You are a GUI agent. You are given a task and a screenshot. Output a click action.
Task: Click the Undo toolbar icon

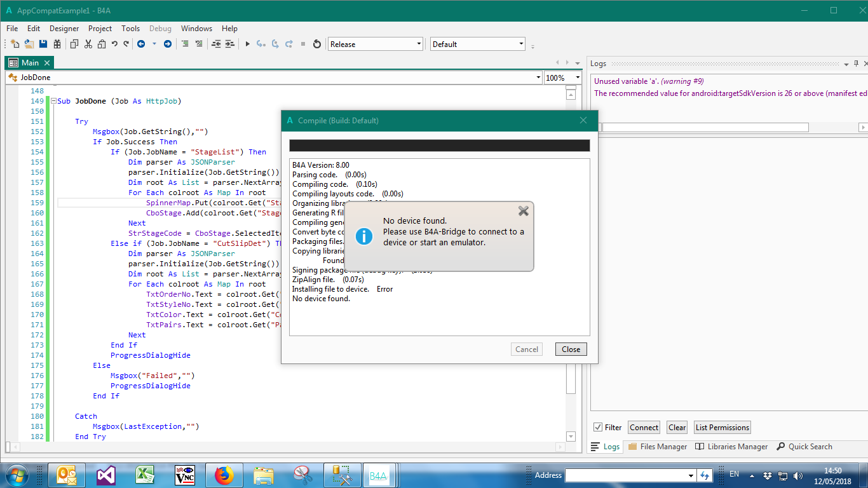114,44
